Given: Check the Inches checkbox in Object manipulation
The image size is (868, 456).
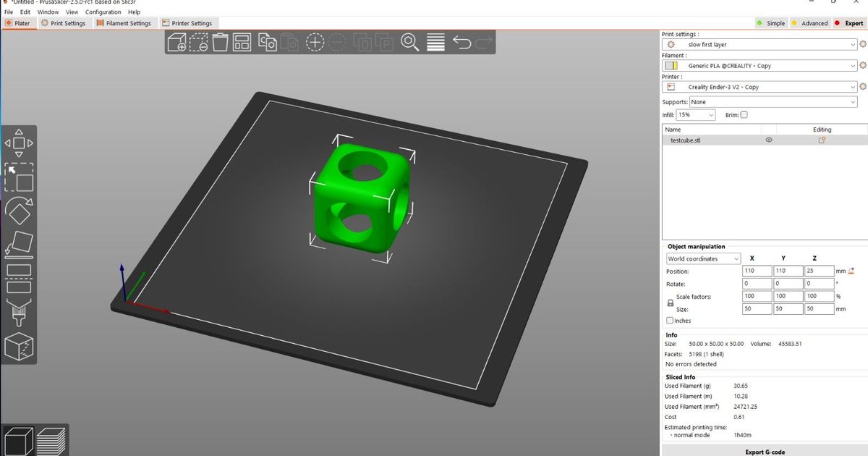Looking at the screenshot, I should pos(670,321).
